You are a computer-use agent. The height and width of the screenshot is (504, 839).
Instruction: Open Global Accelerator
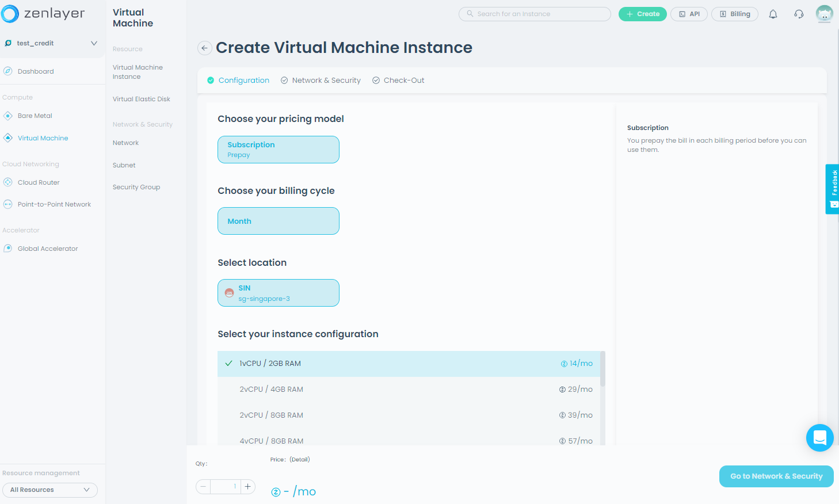pyautogui.click(x=48, y=249)
